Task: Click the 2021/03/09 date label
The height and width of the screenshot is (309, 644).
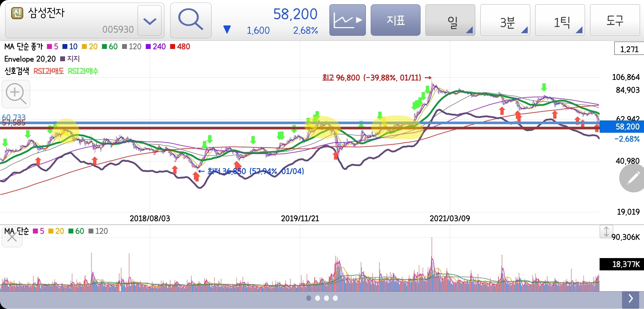Action: point(450,219)
